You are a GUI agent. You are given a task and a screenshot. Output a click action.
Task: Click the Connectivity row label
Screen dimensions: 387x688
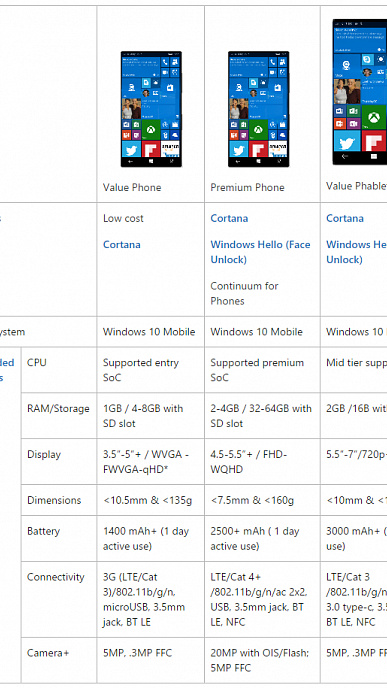click(x=55, y=577)
